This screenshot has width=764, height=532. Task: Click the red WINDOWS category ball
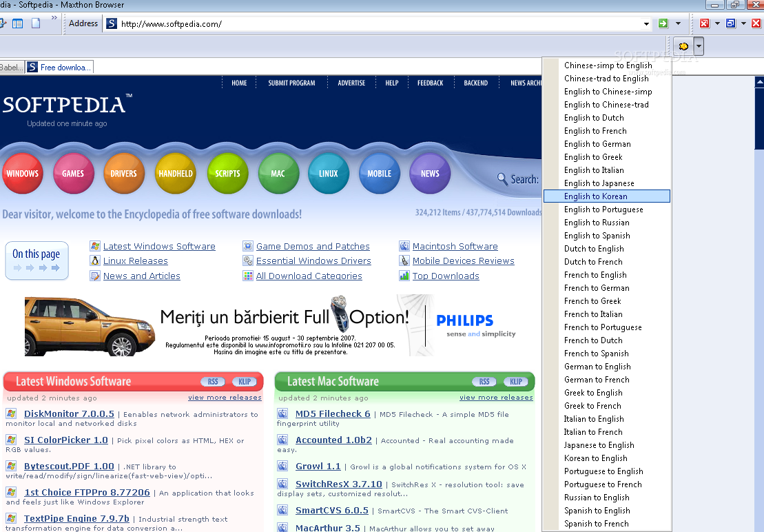pos(23,174)
